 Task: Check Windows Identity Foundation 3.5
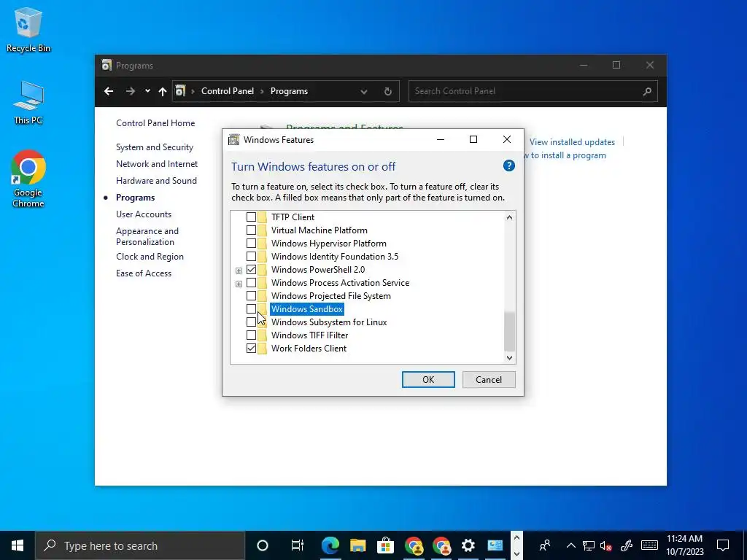click(251, 256)
